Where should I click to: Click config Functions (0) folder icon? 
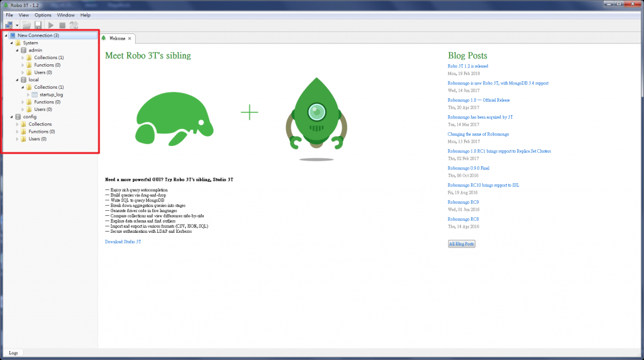tap(23, 132)
